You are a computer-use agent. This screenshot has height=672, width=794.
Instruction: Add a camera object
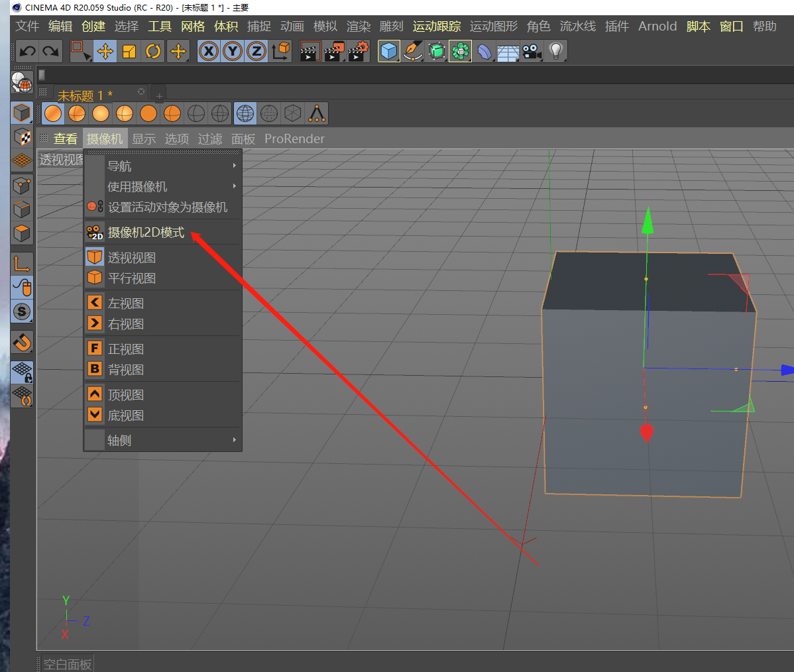click(532, 51)
